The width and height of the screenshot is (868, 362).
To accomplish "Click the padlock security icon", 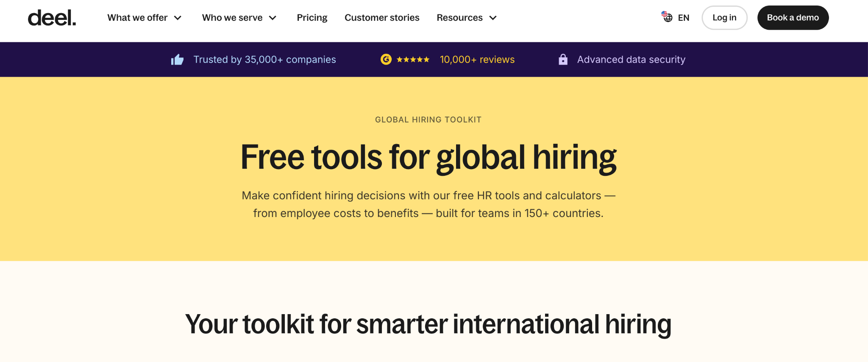I will (563, 59).
